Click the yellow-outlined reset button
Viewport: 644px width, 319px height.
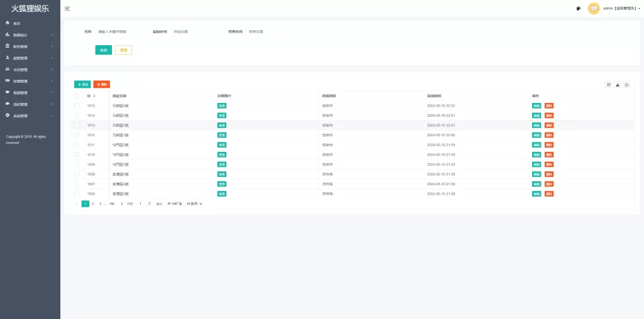(124, 50)
